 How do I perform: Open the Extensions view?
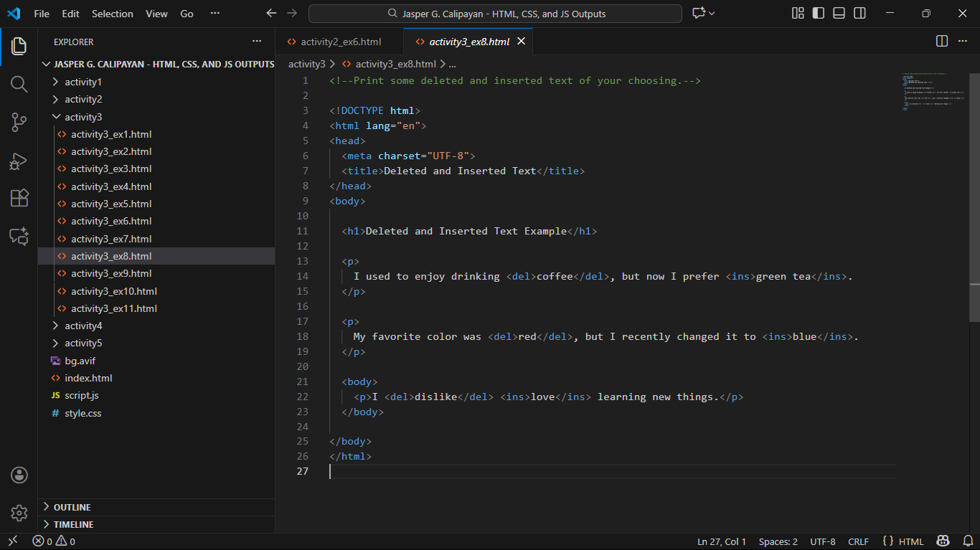point(19,198)
